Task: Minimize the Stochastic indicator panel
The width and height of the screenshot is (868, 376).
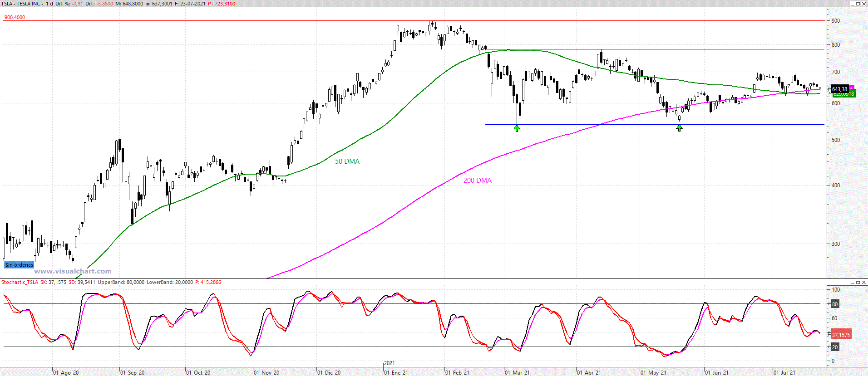Action: tap(852, 282)
